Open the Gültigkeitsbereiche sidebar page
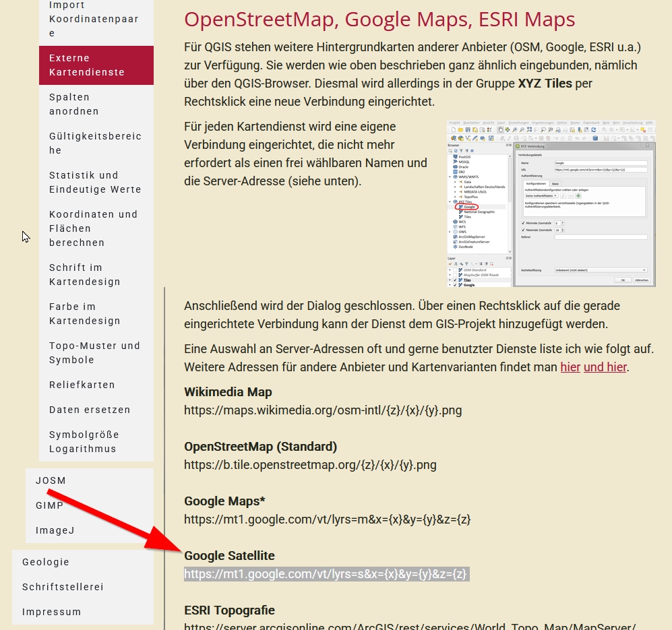 [96, 143]
